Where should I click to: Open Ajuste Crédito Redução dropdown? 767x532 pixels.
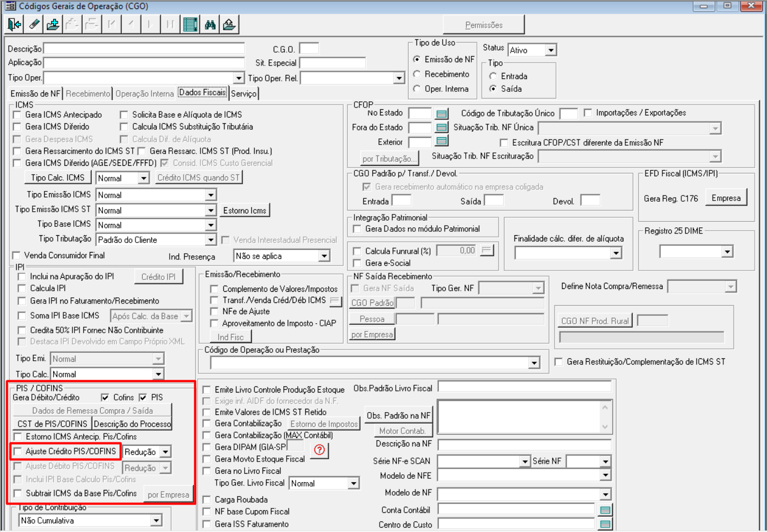point(165,452)
